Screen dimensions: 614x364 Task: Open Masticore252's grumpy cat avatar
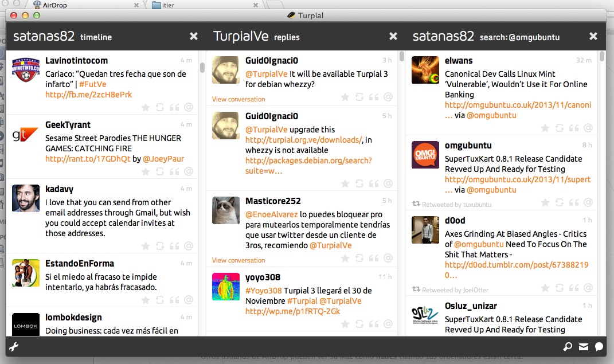pos(225,210)
